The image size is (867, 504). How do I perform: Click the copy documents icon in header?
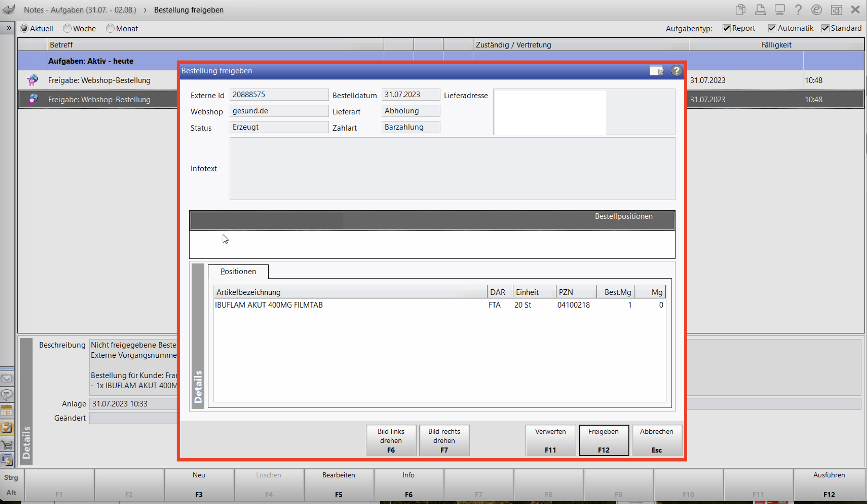click(x=740, y=10)
